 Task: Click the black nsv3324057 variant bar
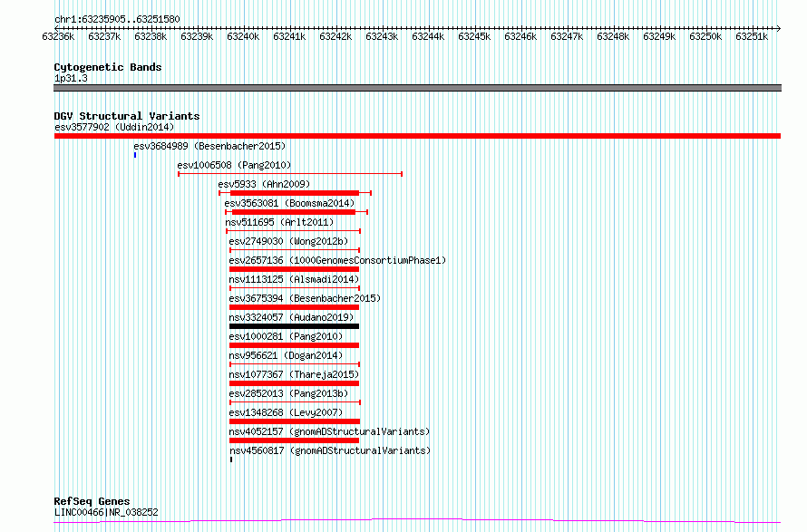pos(295,326)
